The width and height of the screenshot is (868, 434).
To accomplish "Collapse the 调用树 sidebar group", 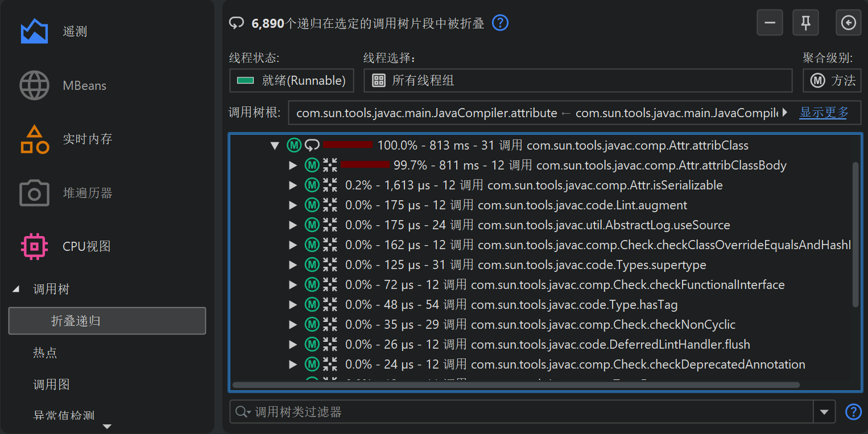I will pyautogui.click(x=16, y=290).
